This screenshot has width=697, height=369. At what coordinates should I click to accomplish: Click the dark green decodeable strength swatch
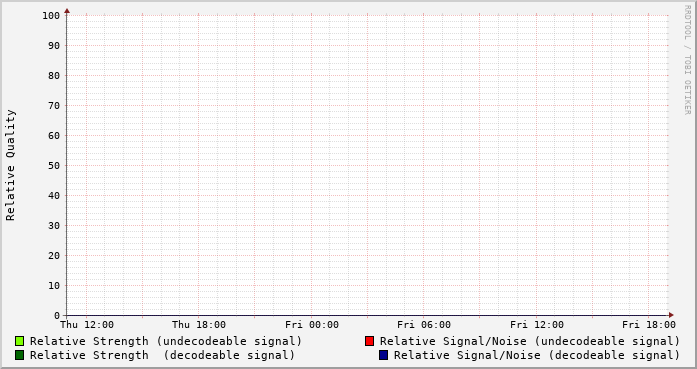point(20,355)
